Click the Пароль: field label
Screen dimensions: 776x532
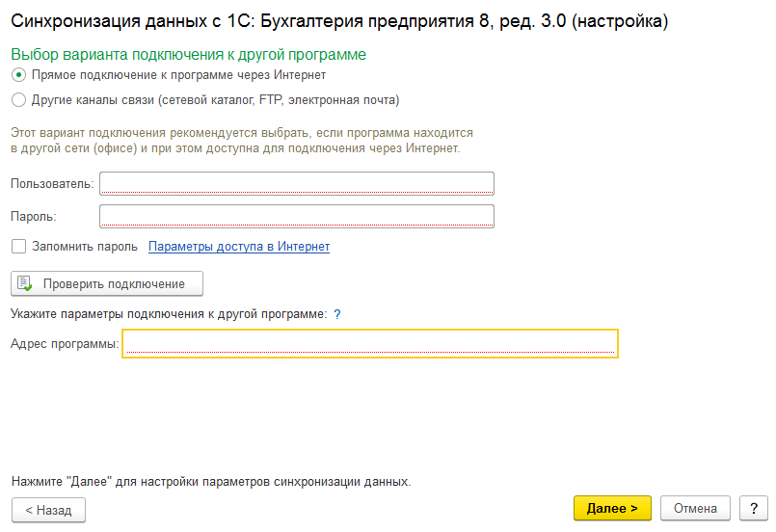[34, 216]
